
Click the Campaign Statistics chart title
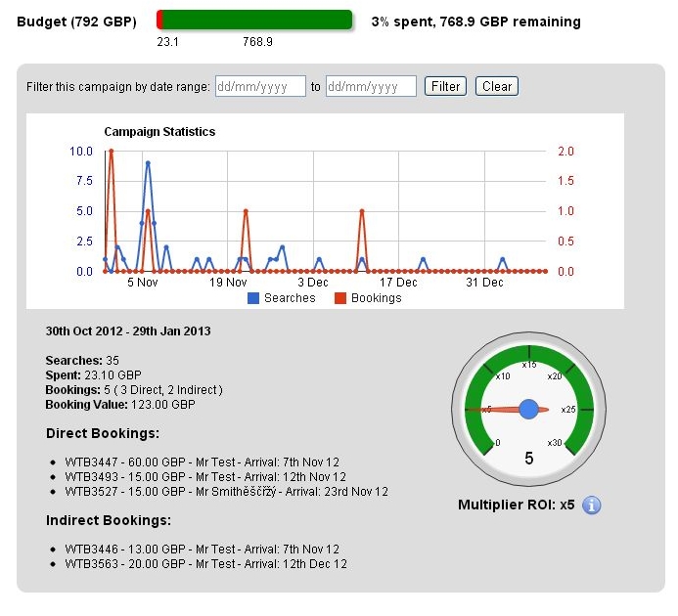(159, 131)
